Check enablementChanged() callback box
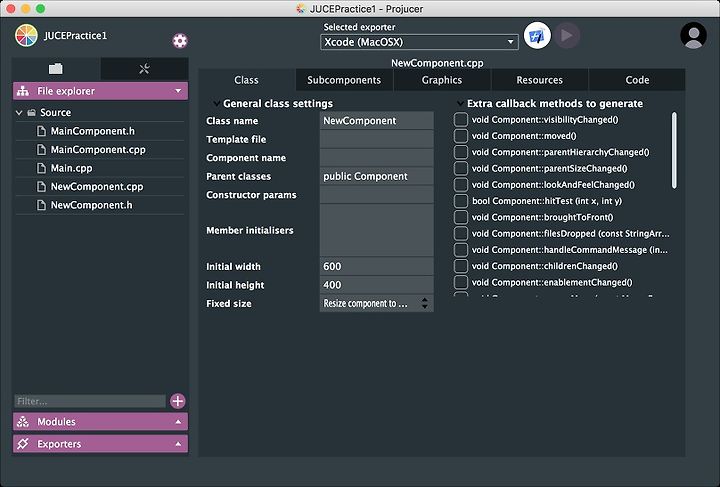 pyautogui.click(x=461, y=282)
